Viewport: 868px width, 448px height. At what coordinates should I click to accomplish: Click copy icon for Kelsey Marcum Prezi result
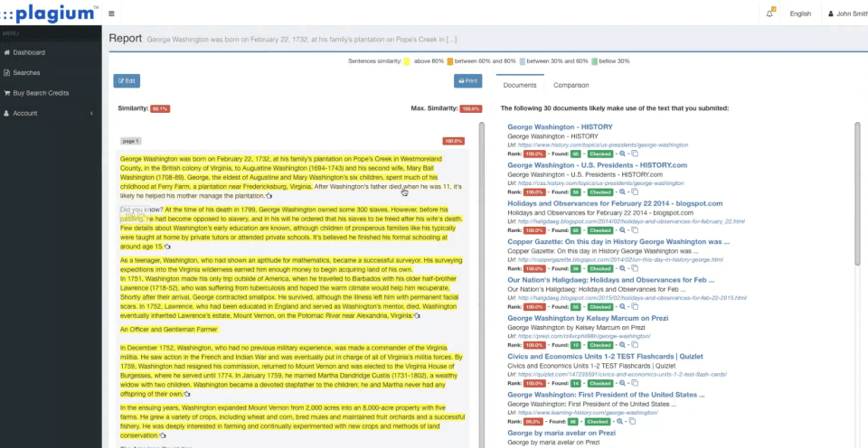point(635,345)
